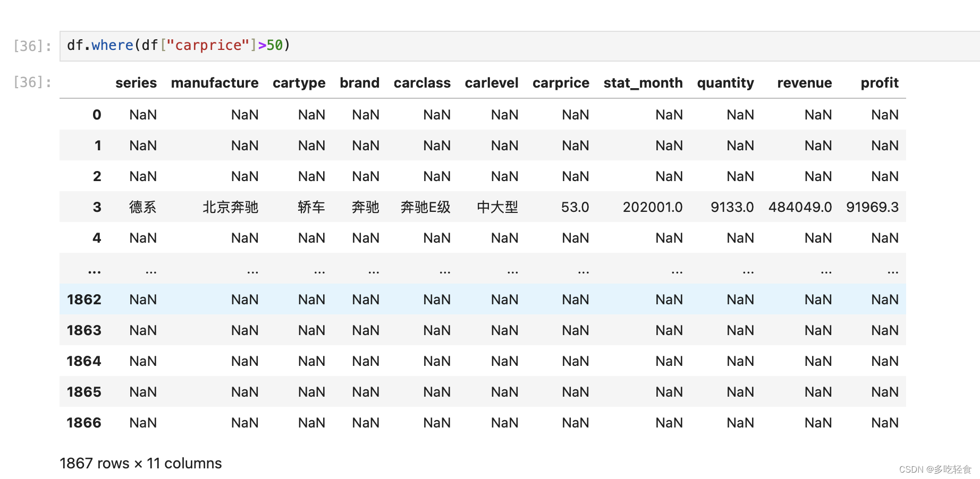Click the 'revenue' column header

pyautogui.click(x=805, y=83)
